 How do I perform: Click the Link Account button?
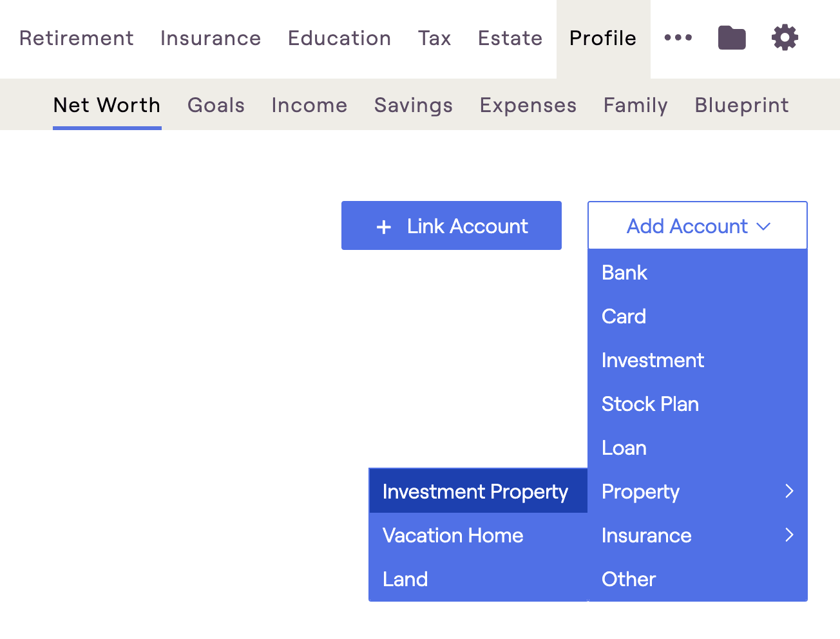[452, 225]
